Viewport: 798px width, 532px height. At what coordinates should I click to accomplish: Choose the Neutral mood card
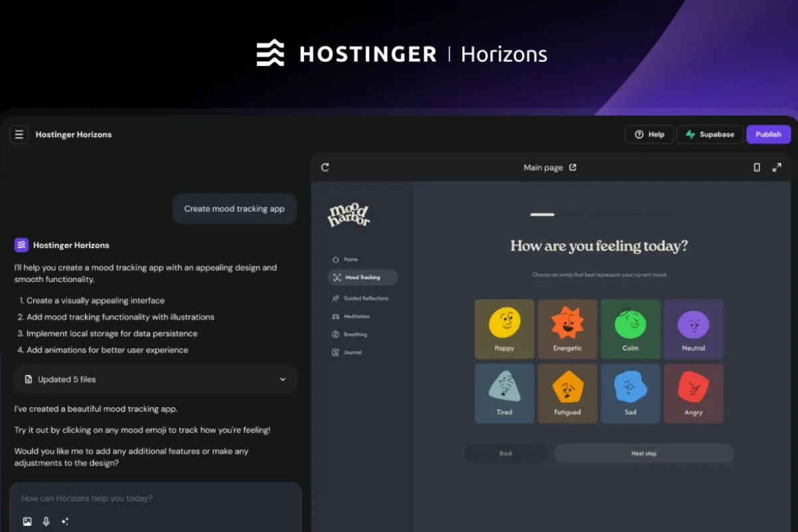694,328
